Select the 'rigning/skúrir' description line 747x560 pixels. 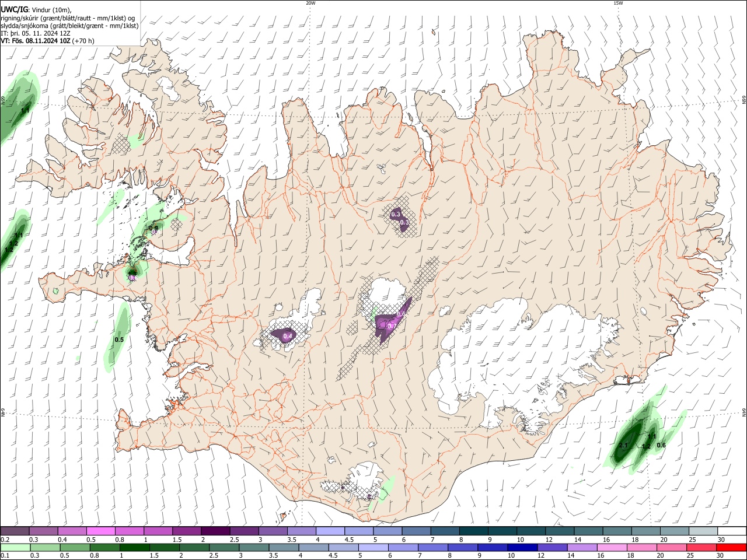[68, 18]
